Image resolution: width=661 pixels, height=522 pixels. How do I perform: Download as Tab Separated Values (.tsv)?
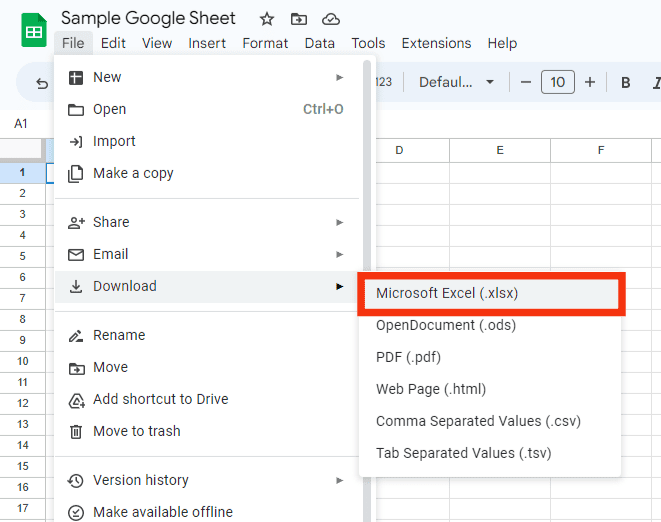(490, 453)
